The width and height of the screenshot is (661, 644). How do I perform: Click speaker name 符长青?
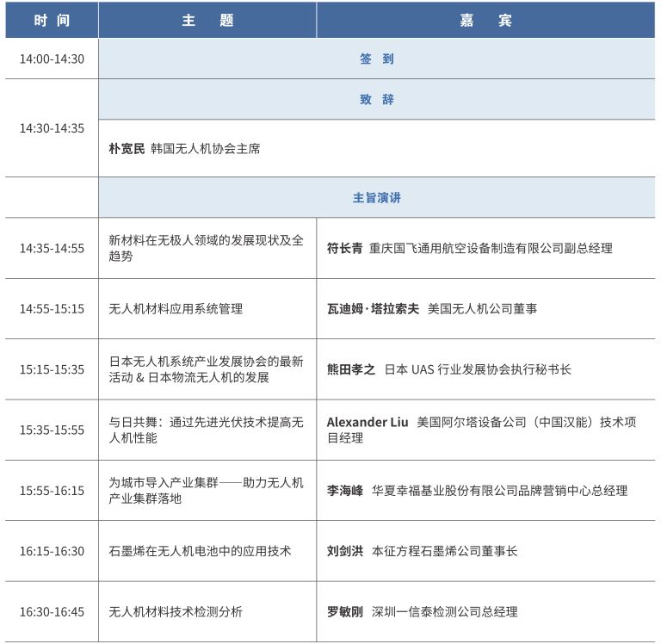pyautogui.click(x=344, y=248)
